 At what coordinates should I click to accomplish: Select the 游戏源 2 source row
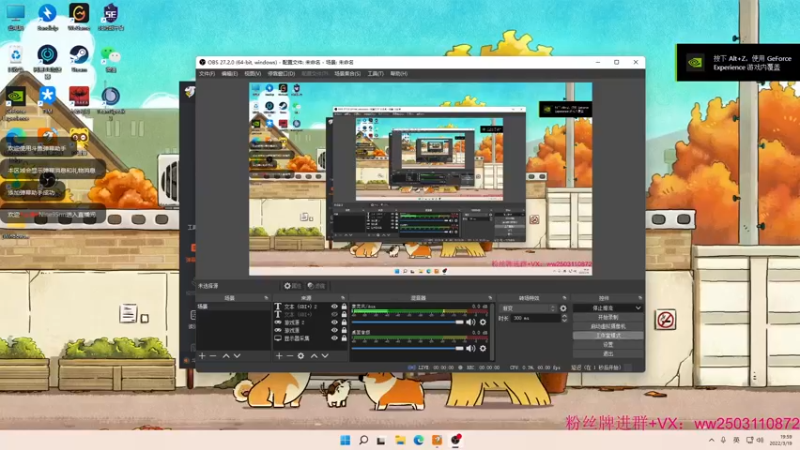(310, 322)
